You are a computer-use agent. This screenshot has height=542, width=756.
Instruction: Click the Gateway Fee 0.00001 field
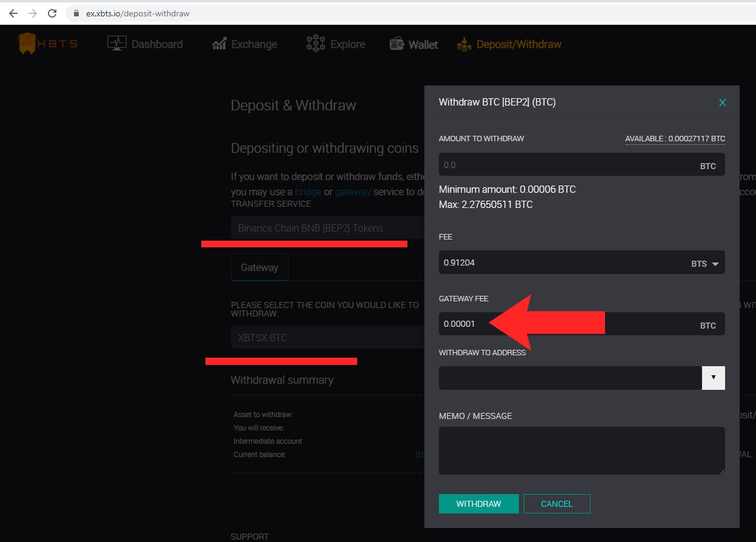pyautogui.click(x=581, y=324)
